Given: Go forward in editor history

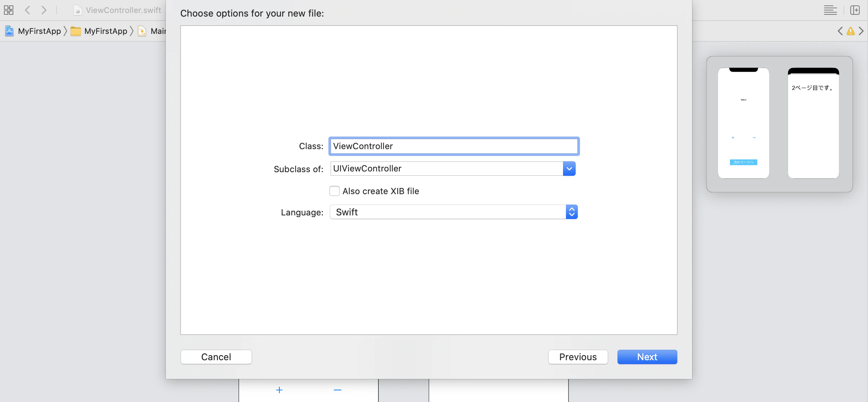Looking at the screenshot, I should click(44, 10).
